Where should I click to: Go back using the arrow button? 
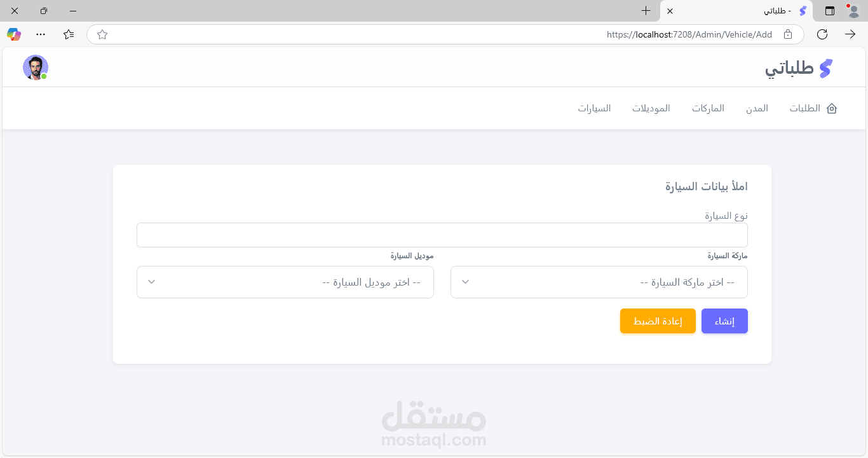(x=850, y=34)
